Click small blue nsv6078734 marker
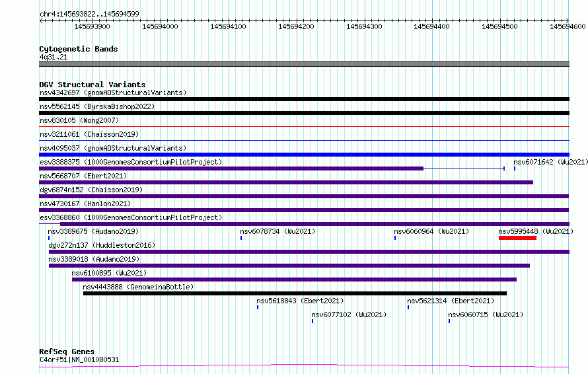 point(241,238)
